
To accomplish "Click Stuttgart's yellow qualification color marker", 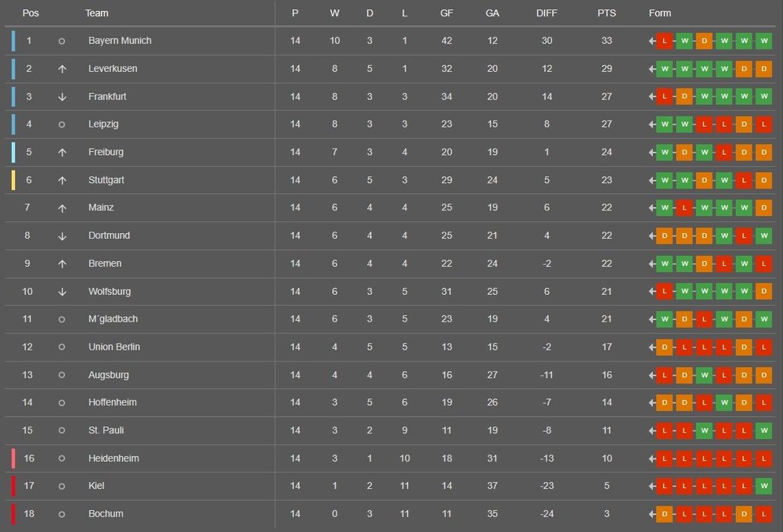I will coord(13,180).
